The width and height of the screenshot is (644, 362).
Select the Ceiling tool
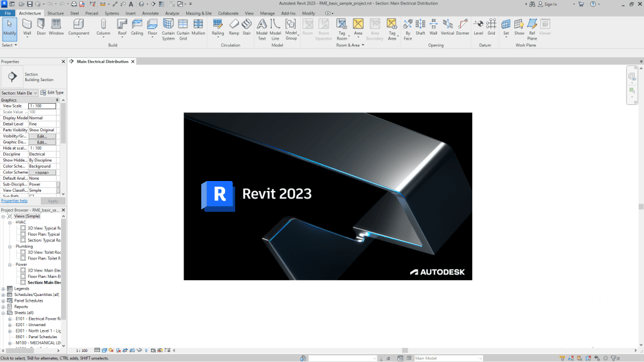[136, 28]
